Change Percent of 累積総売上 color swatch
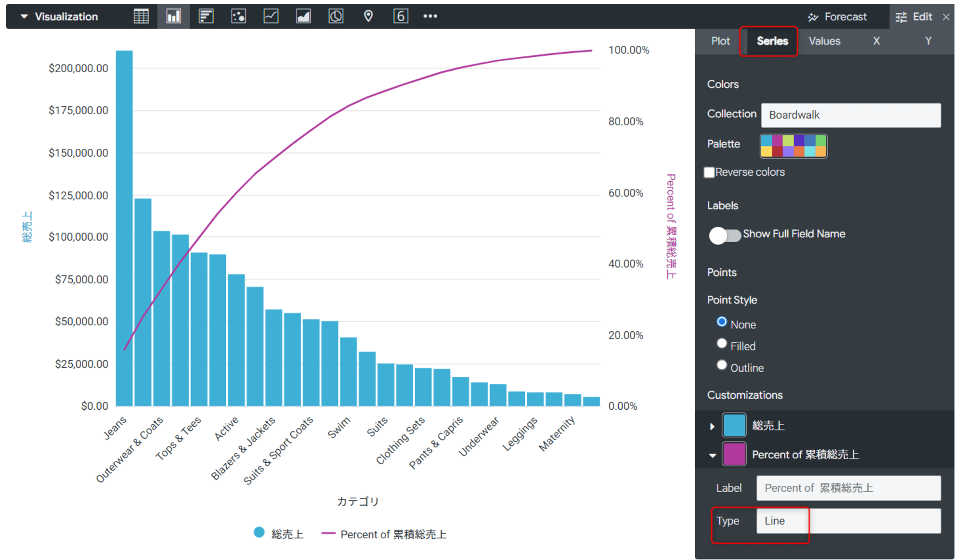The height and width of the screenshot is (560, 963). click(734, 454)
